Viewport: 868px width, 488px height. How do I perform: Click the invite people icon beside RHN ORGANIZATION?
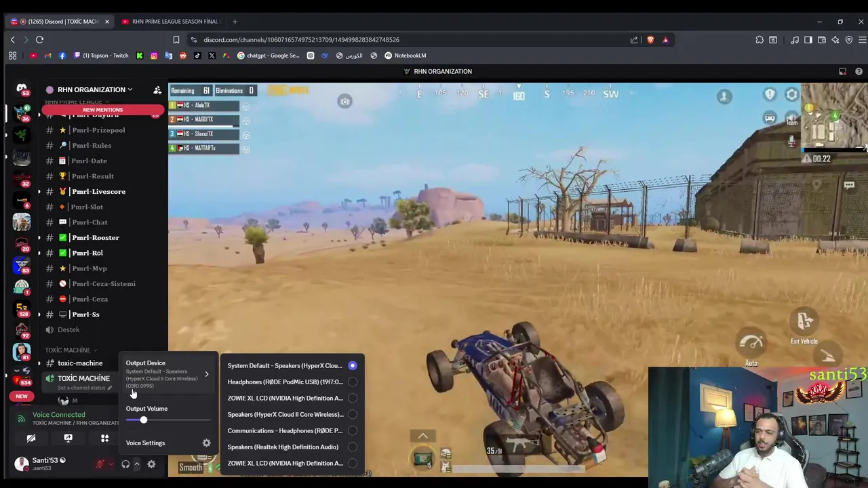(157, 89)
